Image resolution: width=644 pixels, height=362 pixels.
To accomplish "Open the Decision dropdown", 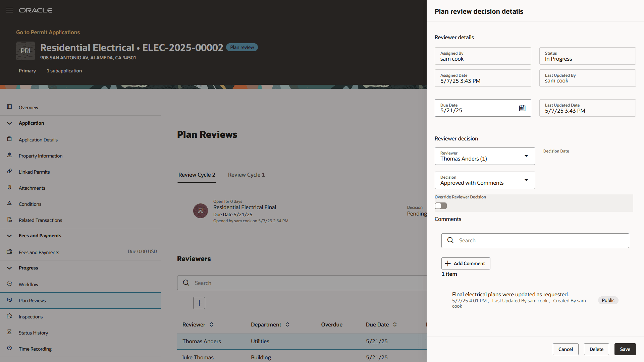I will pyautogui.click(x=526, y=180).
